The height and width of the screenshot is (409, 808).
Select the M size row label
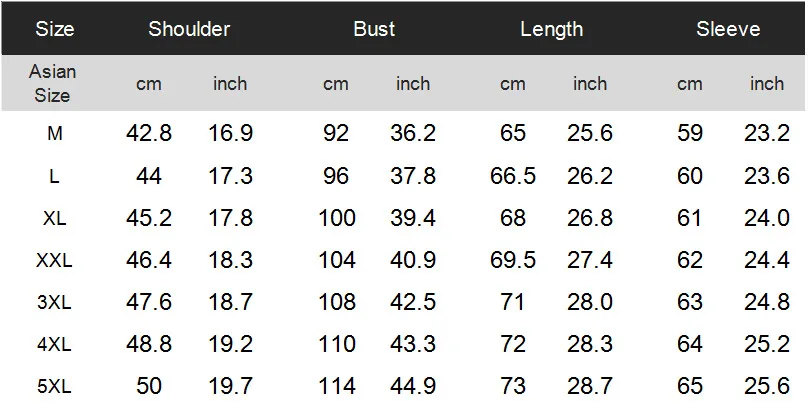point(55,134)
